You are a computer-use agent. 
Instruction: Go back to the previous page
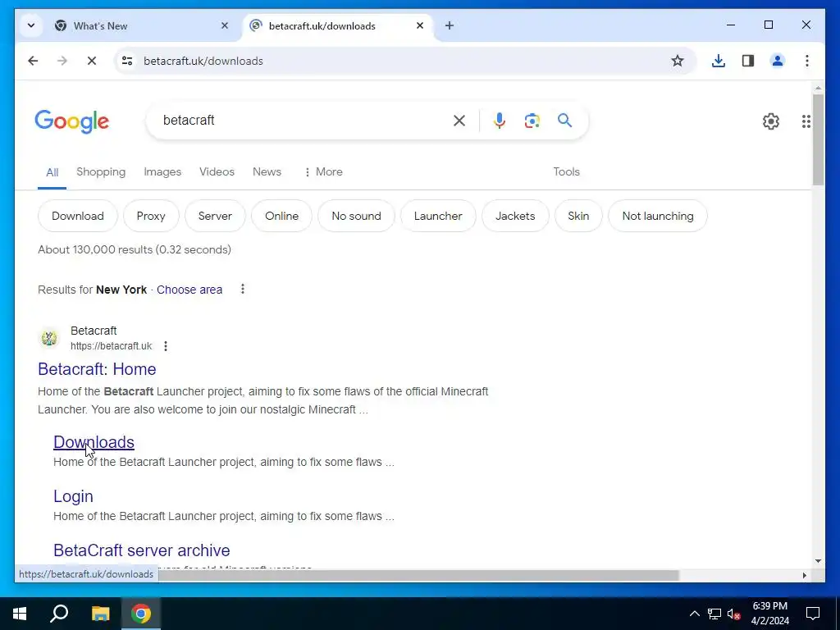pos(33,61)
